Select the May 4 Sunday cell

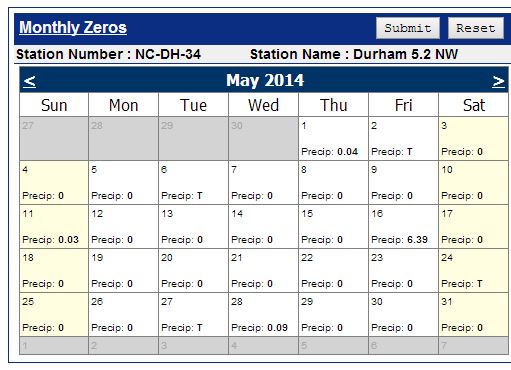point(54,183)
